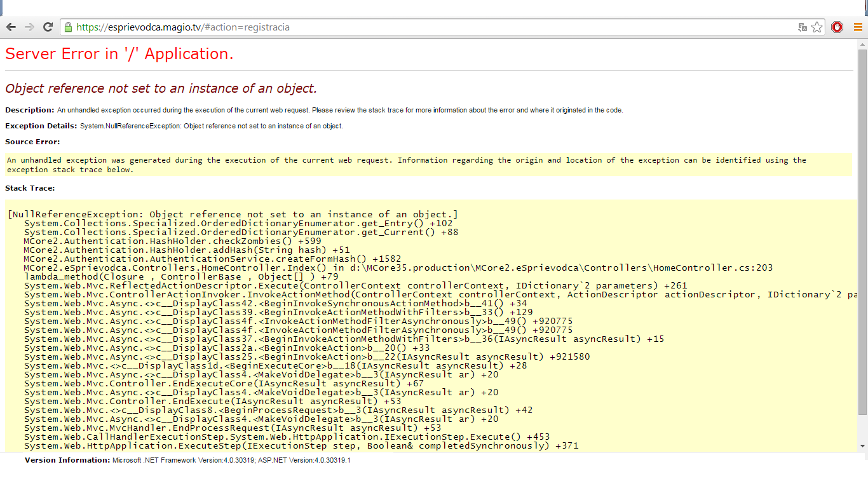Click the "Controller.EndExecute(IAsyncResult asyncResult) +53" line
The height and width of the screenshot is (488, 868).
click(212, 401)
